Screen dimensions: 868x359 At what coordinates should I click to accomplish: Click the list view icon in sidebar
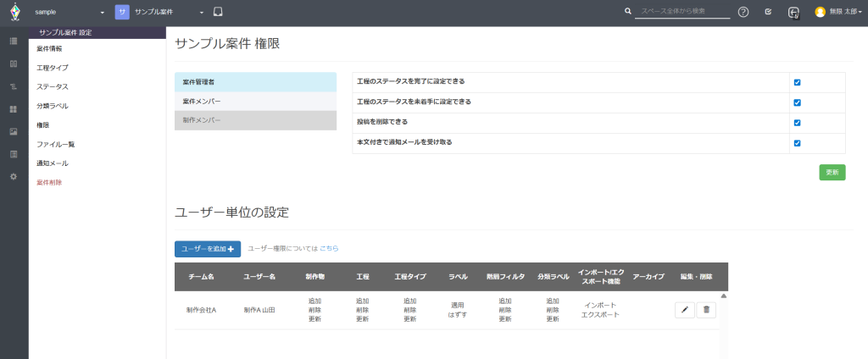[x=14, y=41]
